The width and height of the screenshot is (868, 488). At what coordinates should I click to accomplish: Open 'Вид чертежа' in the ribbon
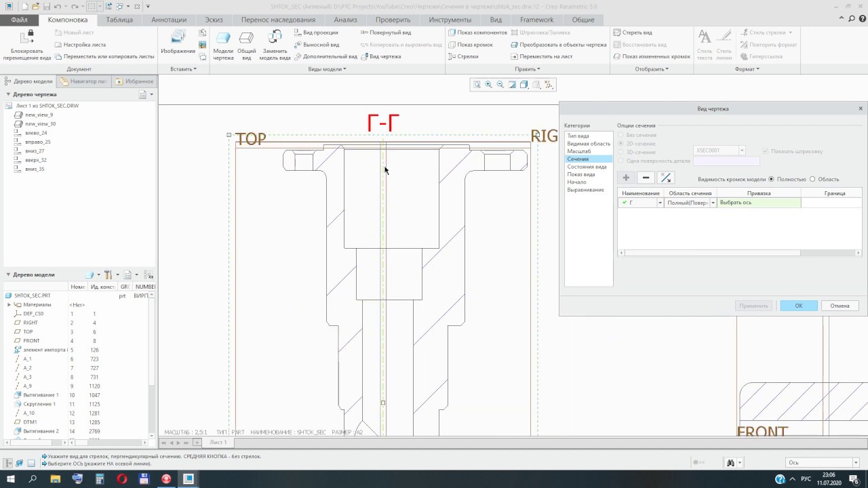click(380, 56)
